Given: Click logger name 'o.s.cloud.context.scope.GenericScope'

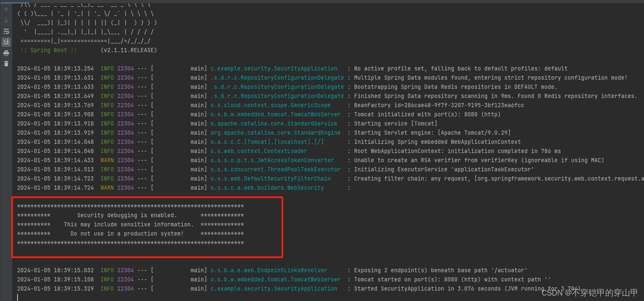Looking at the screenshot, I should pyautogui.click(x=270, y=105).
